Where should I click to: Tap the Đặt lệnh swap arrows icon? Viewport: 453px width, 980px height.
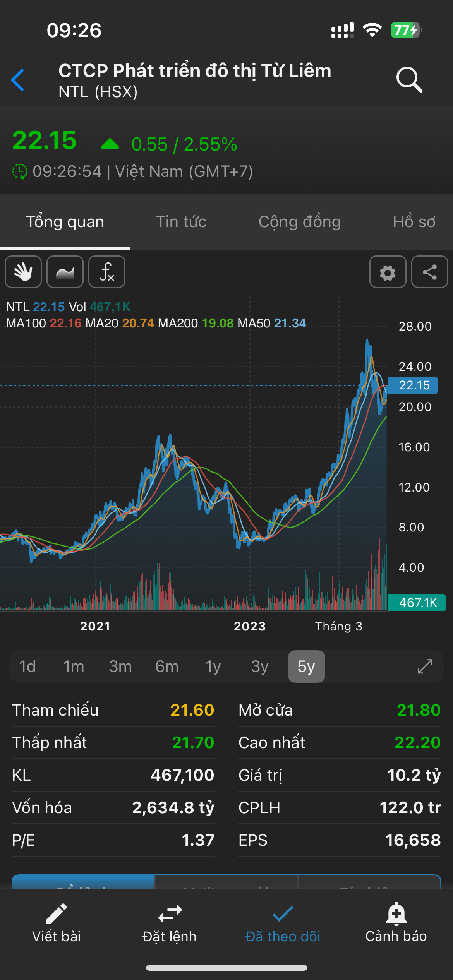170,914
